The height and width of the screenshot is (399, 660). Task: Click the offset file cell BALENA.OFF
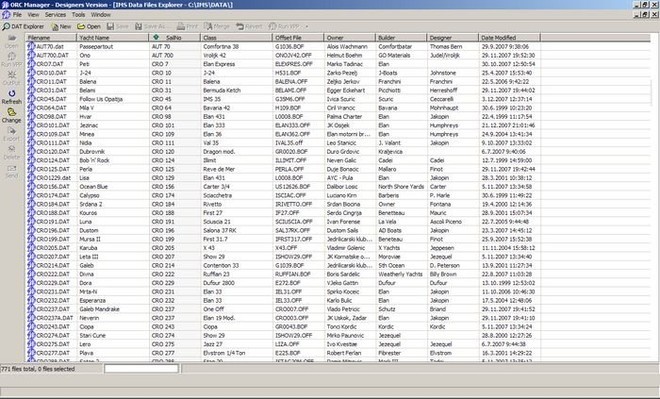[291, 82]
